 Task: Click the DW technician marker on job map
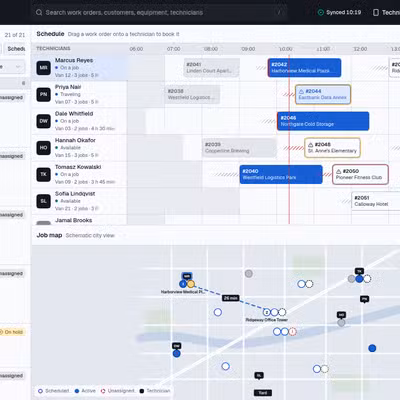177,346
